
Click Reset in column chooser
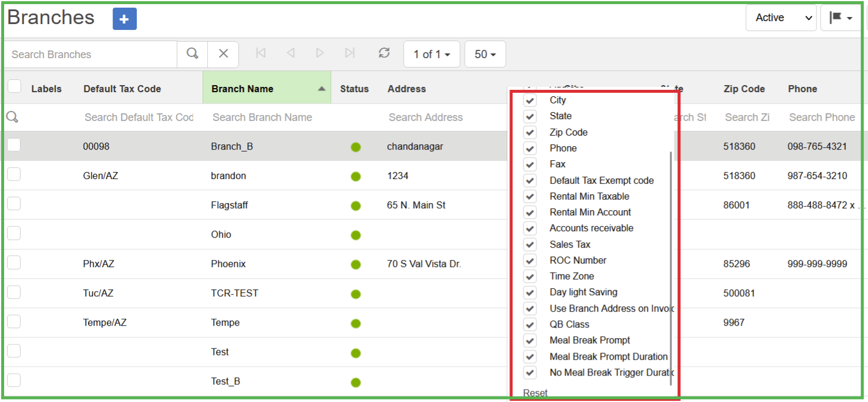[x=535, y=393]
